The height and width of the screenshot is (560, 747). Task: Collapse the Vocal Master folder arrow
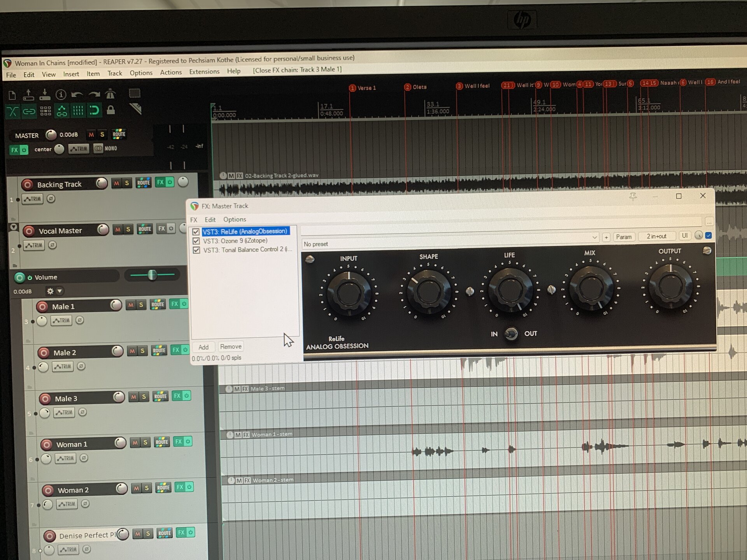click(14, 227)
